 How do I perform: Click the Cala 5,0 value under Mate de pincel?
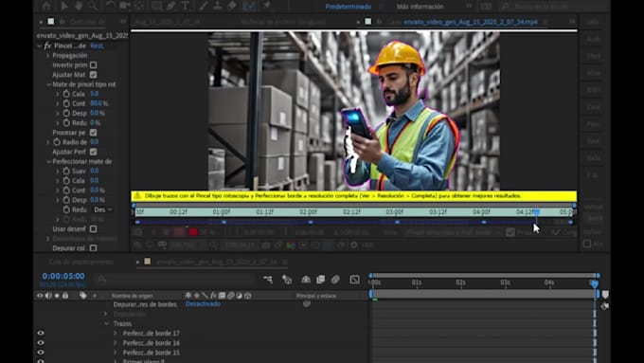[95, 94]
